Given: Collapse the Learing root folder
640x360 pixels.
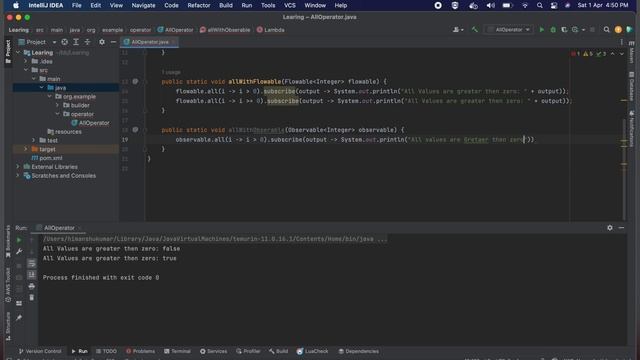Looking at the screenshot, I should (18, 53).
